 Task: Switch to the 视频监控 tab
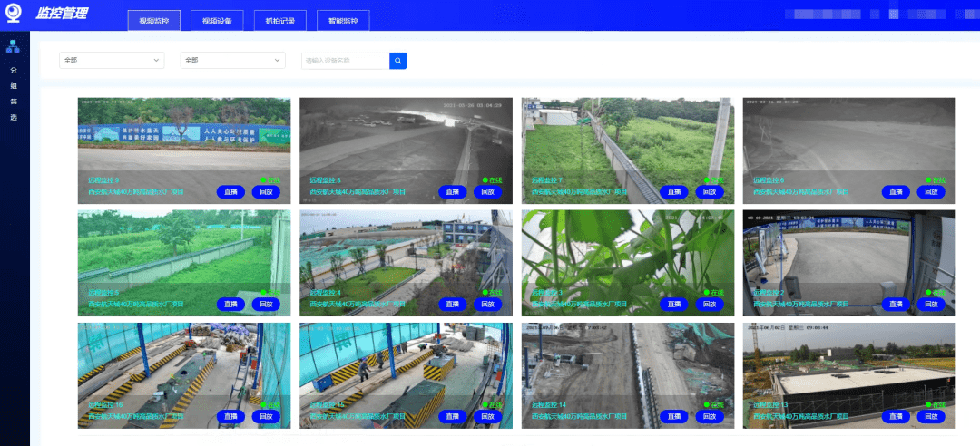[x=153, y=21]
